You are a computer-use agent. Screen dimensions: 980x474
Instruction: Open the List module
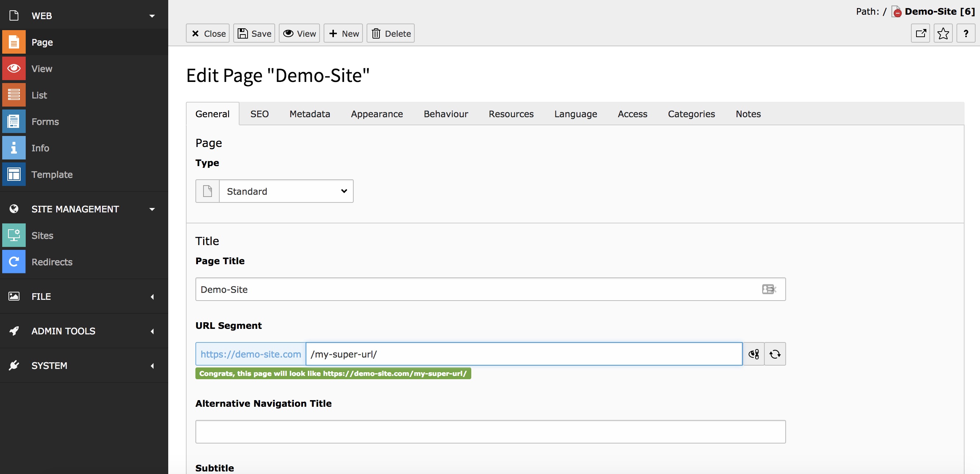[x=84, y=95]
